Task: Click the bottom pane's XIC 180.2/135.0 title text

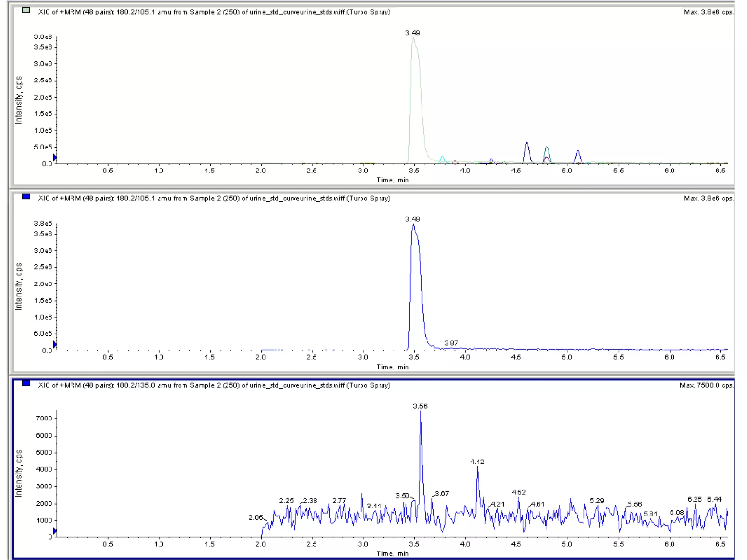Action: point(214,385)
